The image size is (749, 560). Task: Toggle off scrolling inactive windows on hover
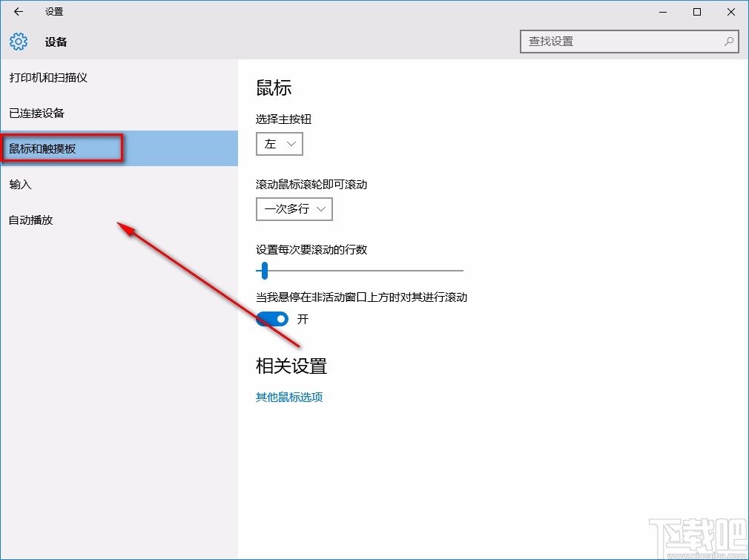click(271, 319)
